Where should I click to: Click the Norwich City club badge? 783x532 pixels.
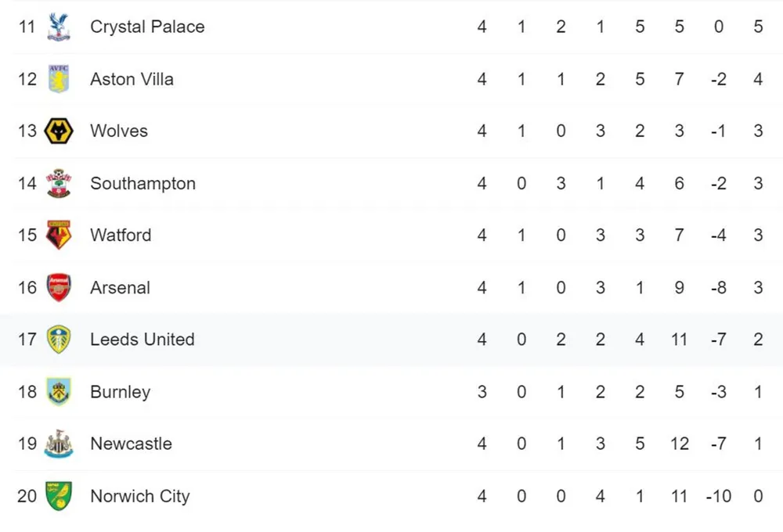click(x=59, y=496)
